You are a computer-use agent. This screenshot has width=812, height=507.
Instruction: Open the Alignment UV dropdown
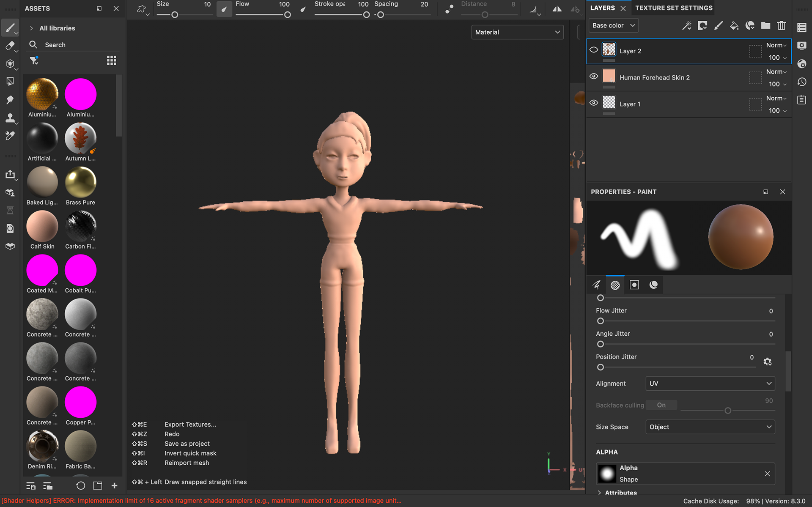coord(710,384)
